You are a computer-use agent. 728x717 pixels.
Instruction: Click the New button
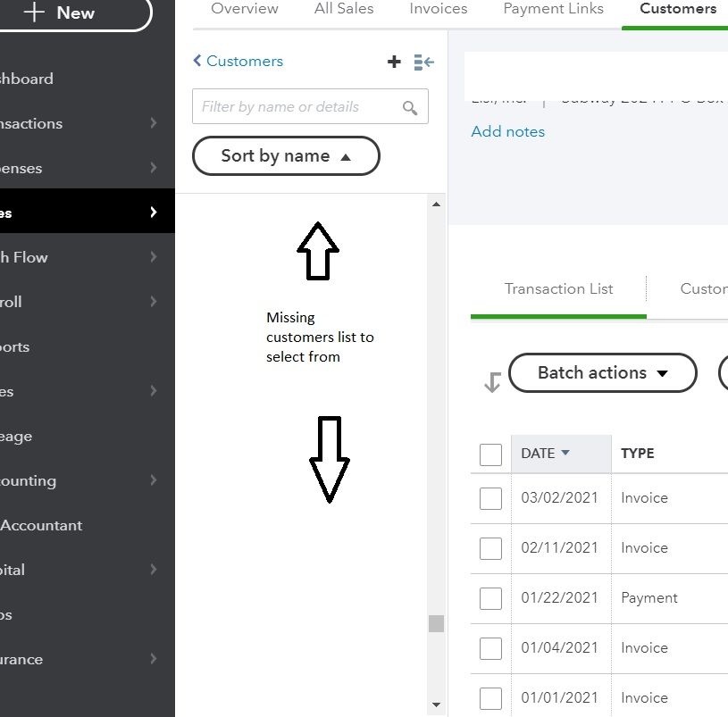[x=76, y=13]
